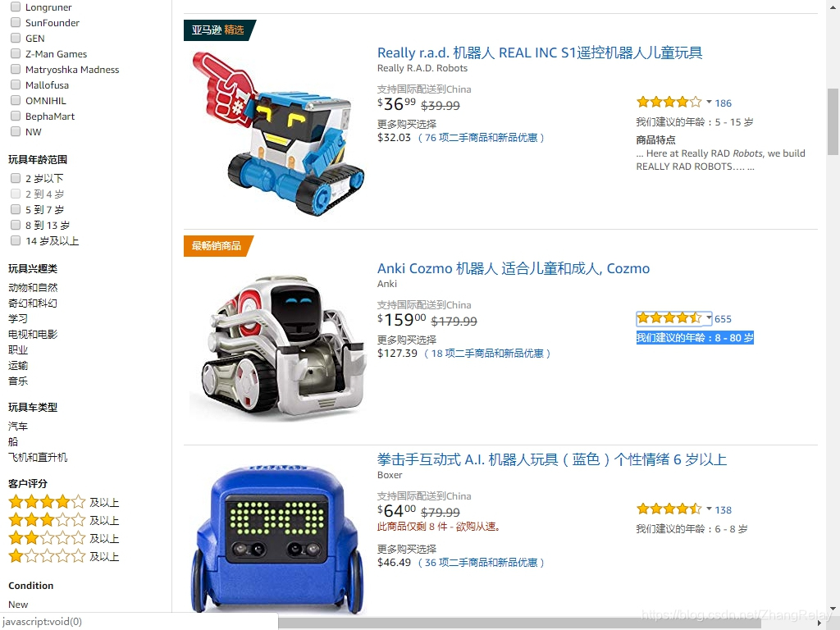
Task: Expand rating dropdown arrow next to 138
Action: (x=709, y=509)
